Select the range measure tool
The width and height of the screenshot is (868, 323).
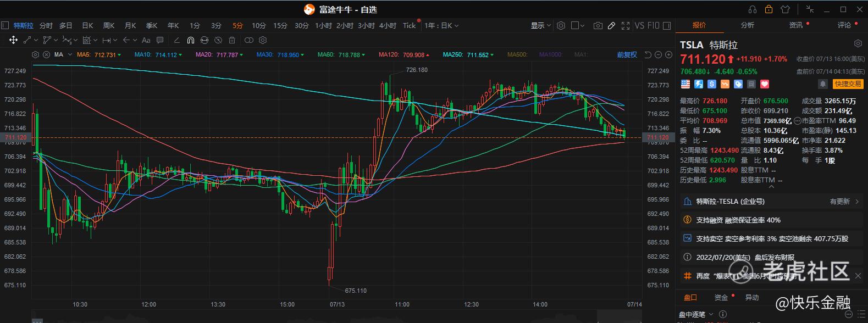(107, 40)
